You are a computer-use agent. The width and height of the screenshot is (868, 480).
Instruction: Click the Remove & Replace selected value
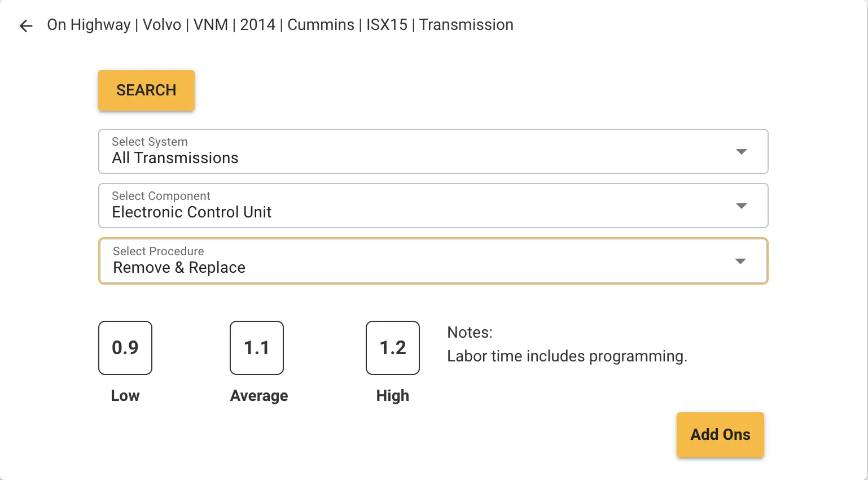[179, 268]
